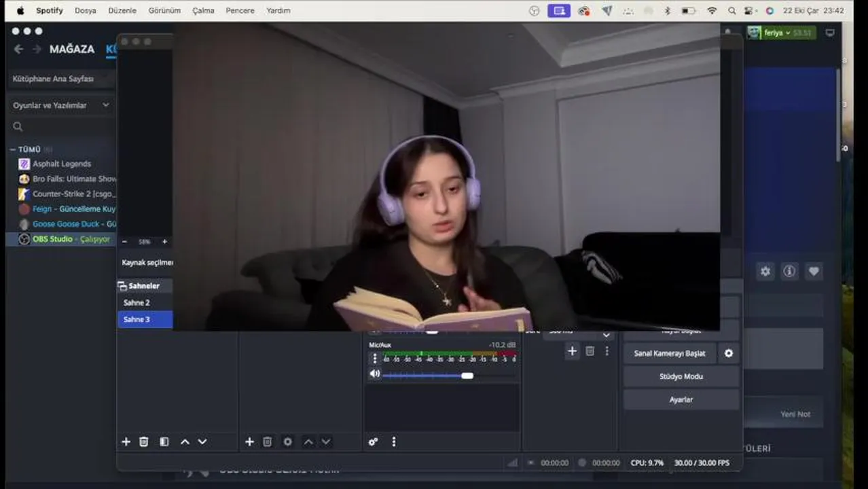Image resolution: width=868 pixels, height=489 pixels.
Task: Move source up in Sources panel
Action: click(308, 441)
